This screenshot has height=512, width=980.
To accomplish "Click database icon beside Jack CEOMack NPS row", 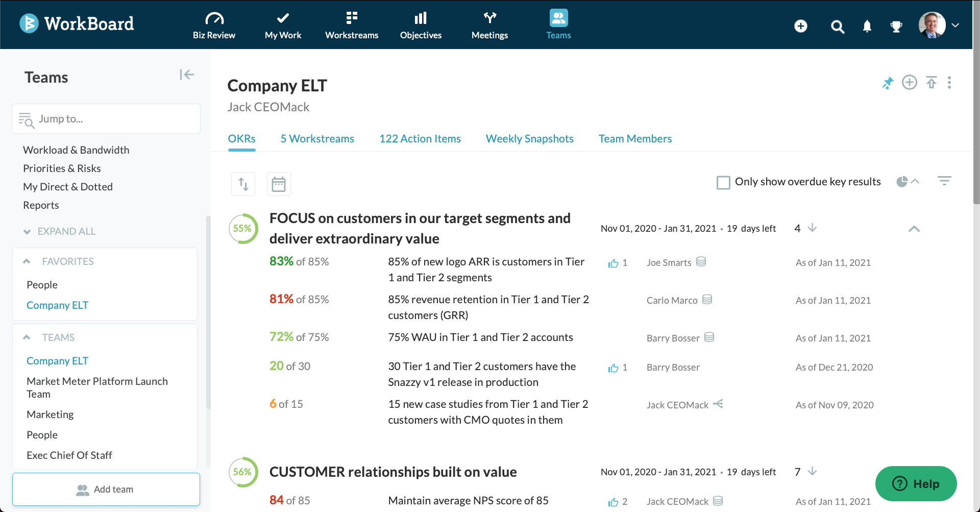I will (x=718, y=501).
